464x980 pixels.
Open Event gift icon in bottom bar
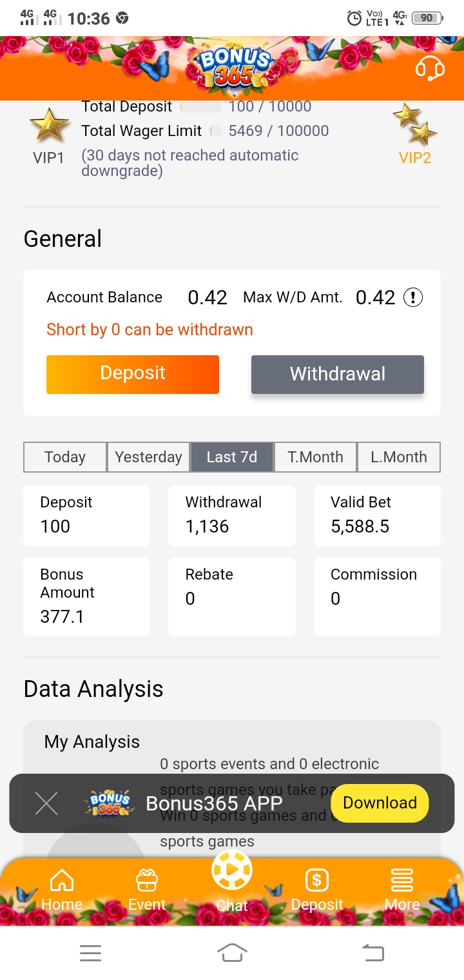[x=147, y=889]
